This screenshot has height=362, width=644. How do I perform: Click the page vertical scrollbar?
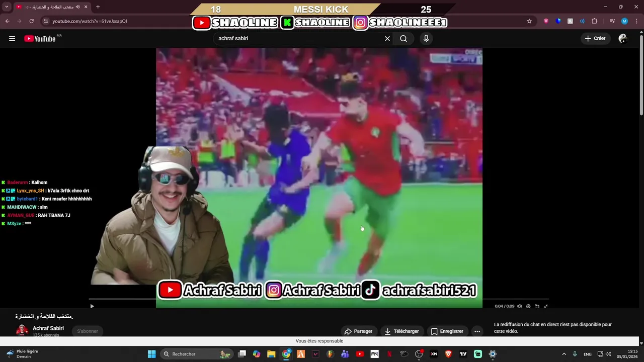[x=641, y=75]
